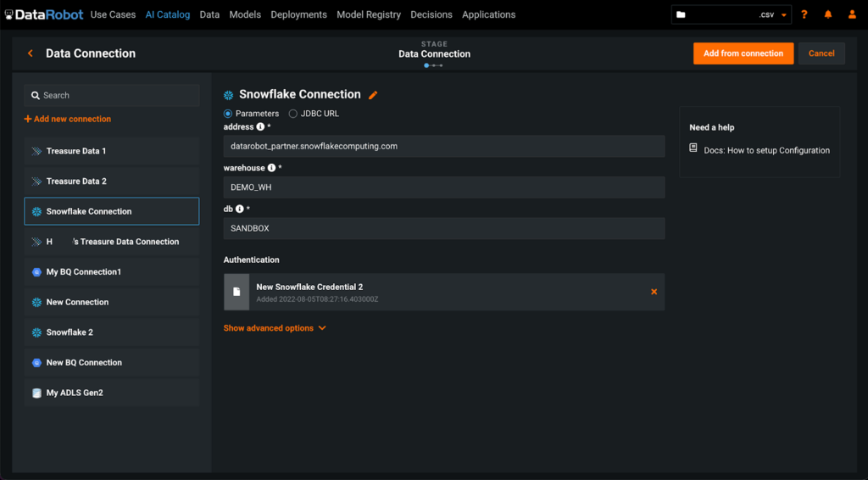Screen dimensions: 868x480
Task: Remove New Snowflake Credential 2 with the X icon
Action: click(654, 292)
